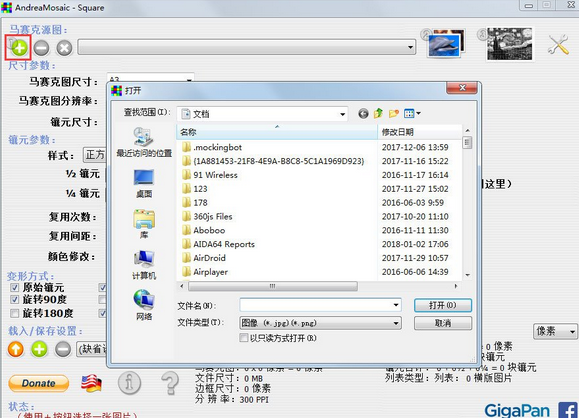The image size is (579, 418).
Task: Expand the mosaic source image path dropdown
Action: pyautogui.click(x=410, y=47)
